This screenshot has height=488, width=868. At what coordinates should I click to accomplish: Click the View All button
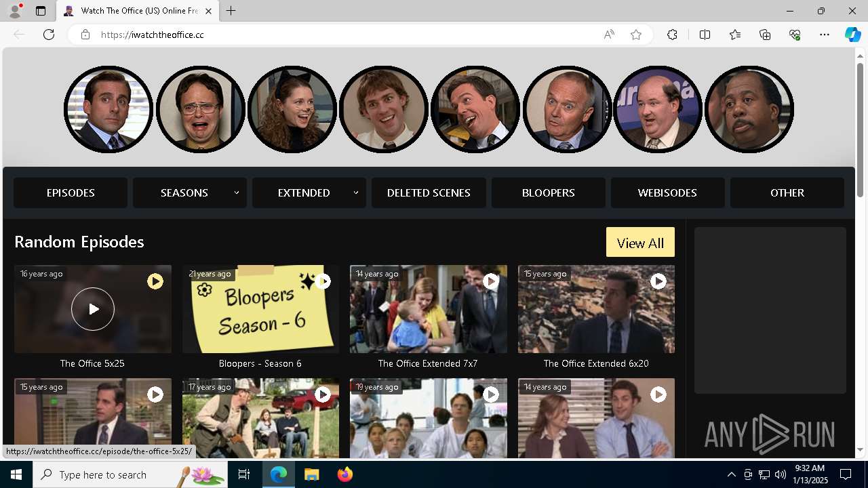[640, 242]
